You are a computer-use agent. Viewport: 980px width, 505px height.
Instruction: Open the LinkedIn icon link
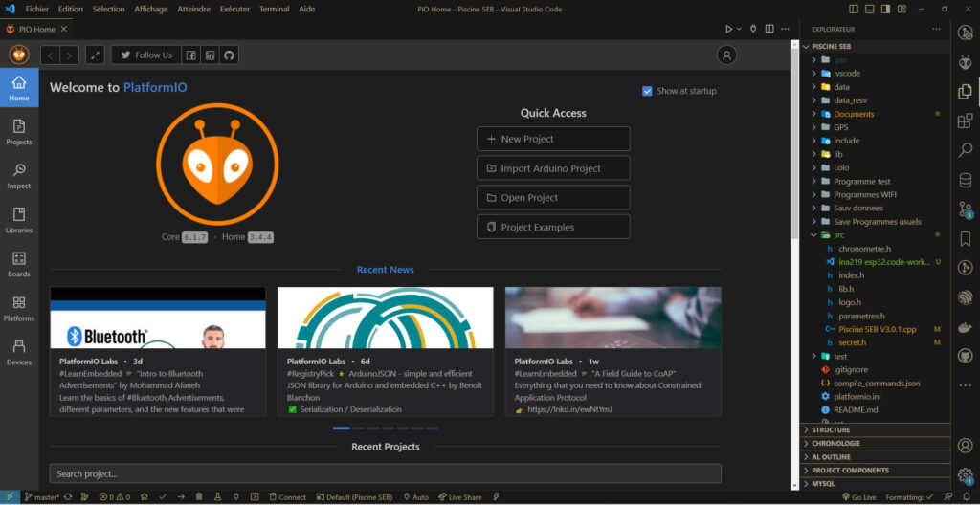[210, 55]
